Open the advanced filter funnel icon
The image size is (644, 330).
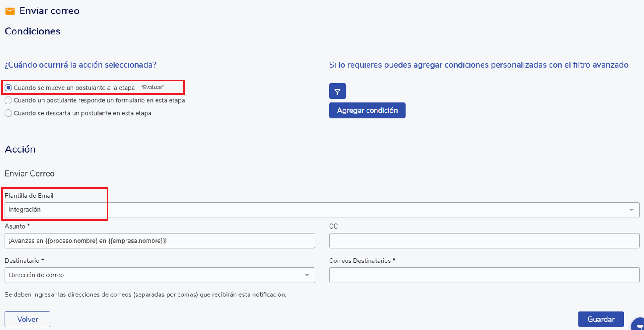[x=337, y=91]
